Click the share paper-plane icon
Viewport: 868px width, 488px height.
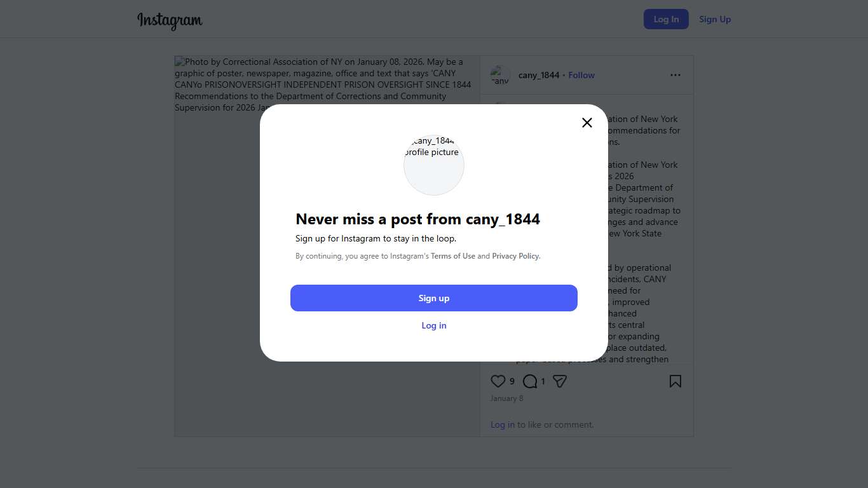pos(560,381)
